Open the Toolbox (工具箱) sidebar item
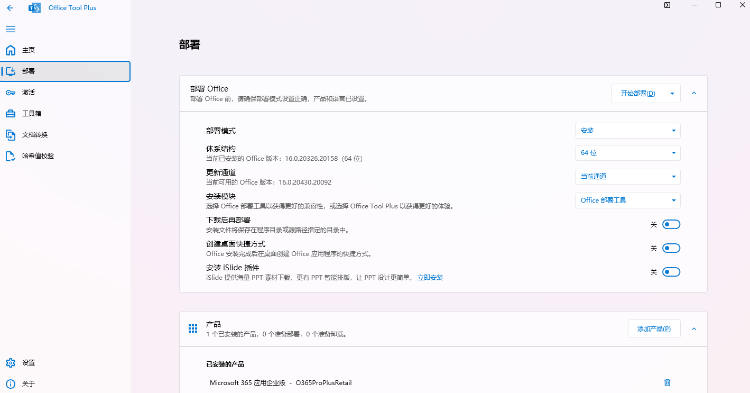750x393 pixels. point(66,113)
